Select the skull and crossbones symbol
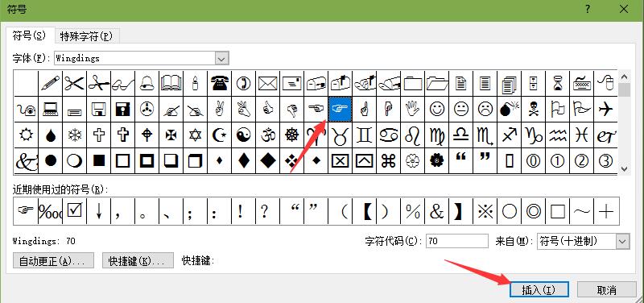The height and width of the screenshot is (303, 644). [x=534, y=110]
